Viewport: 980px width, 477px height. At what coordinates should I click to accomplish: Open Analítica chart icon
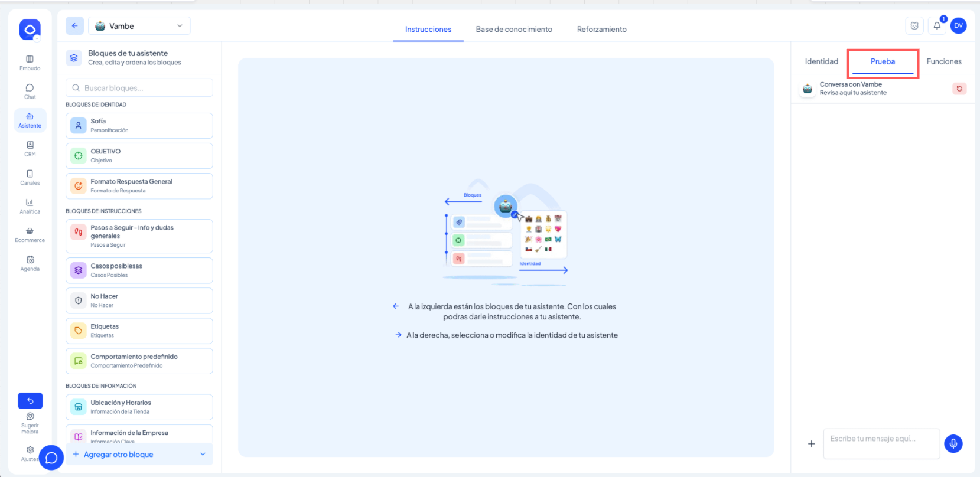tap(30, 205)
